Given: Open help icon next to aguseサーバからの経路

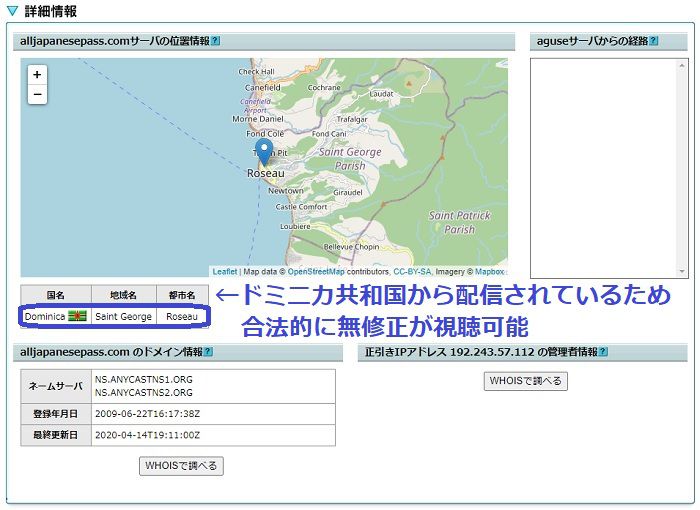Looking at the screenshot, I should 654,41.
